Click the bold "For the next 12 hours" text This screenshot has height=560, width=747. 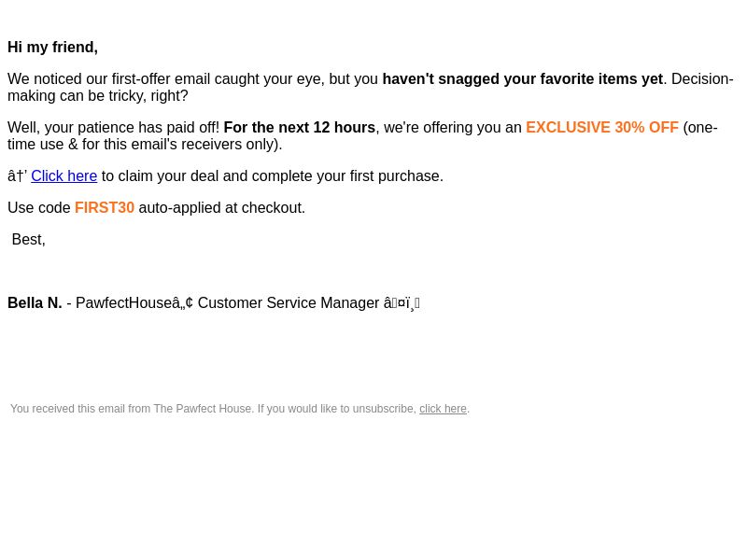coord(299,128)
